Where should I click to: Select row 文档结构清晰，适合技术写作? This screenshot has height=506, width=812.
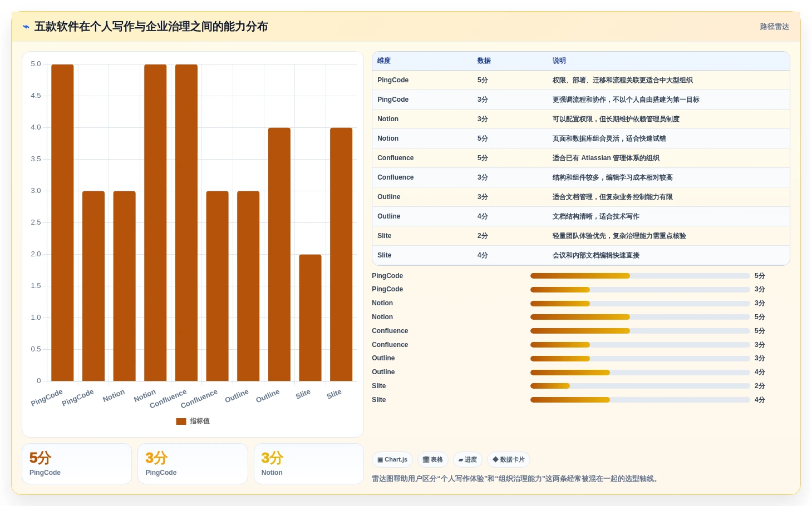(x=581, y=216)
